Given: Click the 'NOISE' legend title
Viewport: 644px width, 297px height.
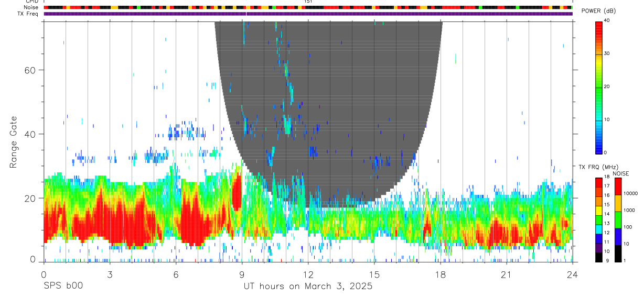Looking at the screenshot, I should (x=621, y=173).
